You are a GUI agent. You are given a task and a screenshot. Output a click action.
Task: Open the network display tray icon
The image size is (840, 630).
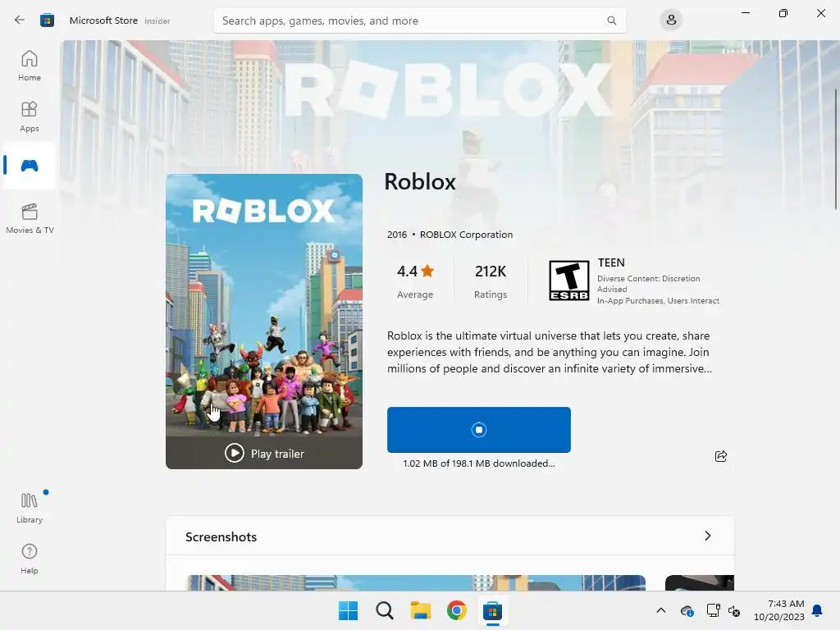click(713, 610)
